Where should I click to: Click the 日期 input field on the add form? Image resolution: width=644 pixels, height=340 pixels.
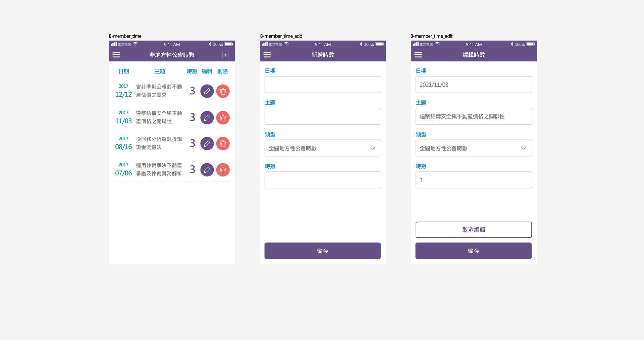[322, 84]
